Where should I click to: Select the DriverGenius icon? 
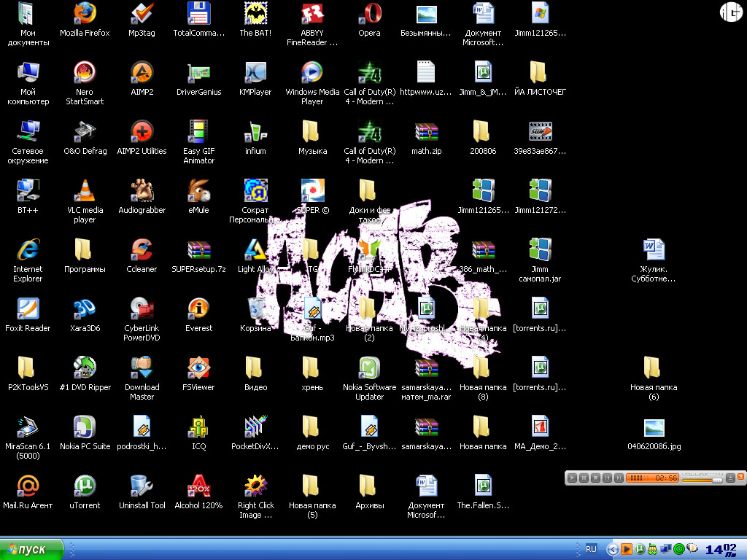pyautogui.click(x=198, y=79)
